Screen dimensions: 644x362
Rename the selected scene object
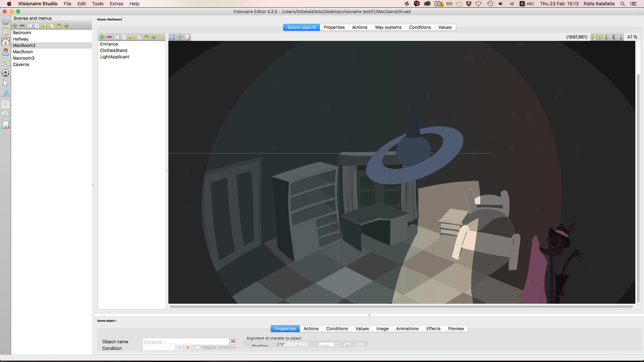[x=117, y=37]
